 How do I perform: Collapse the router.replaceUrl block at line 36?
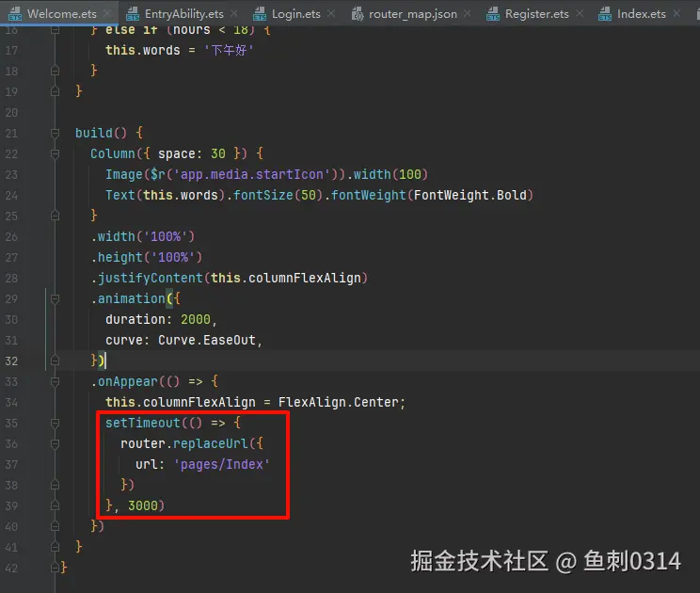pyautogui.click(x=55, y=444)
